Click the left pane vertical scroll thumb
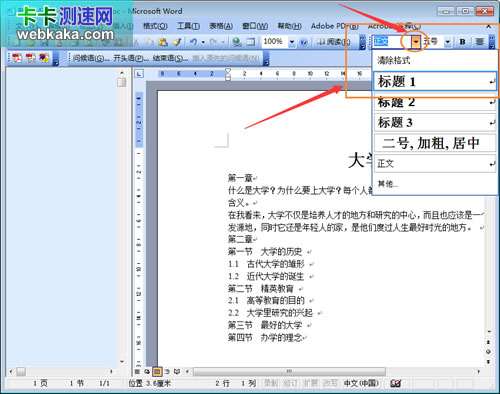 [122, 82]
